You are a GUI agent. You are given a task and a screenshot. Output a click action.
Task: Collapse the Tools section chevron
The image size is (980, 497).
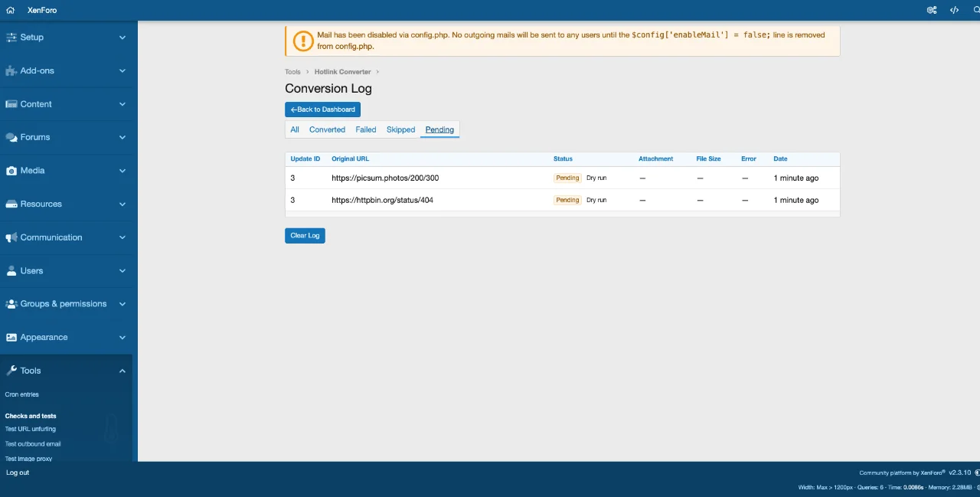[x=122, y=371]
